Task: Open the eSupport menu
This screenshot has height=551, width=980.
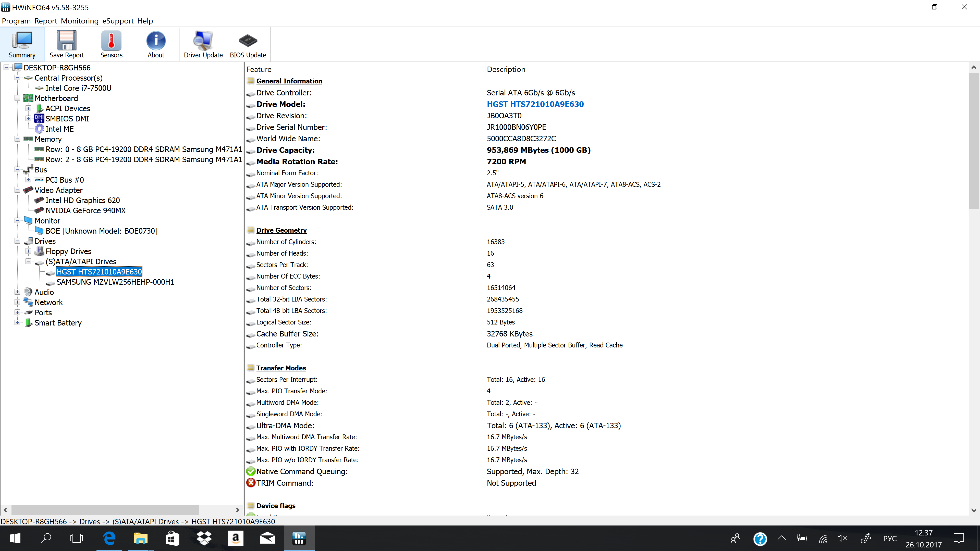Action: tap(118, 21)
